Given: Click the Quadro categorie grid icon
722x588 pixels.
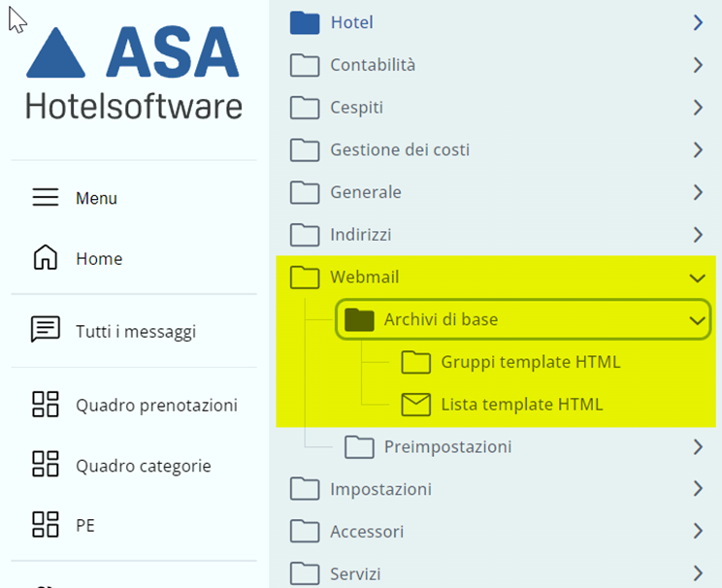Looking at the screenshot, I should pos(46,465).
